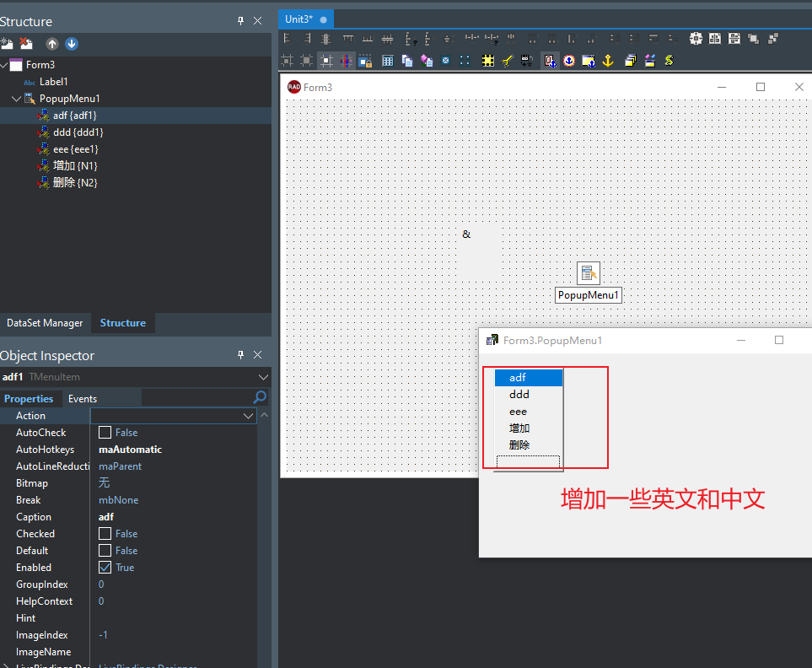Click the Object Inspector search magnifier icon
This screenshot has height=668, width=812.
pos(260,397)
